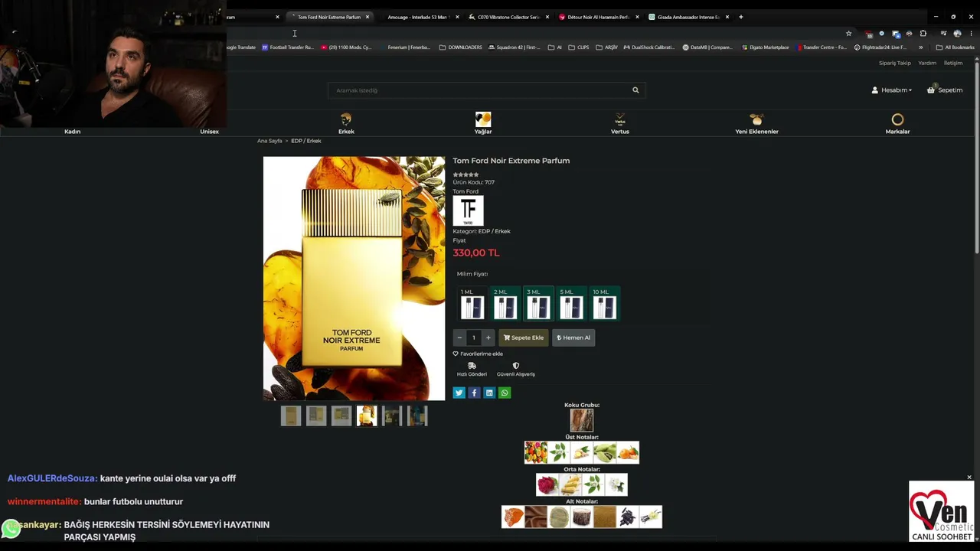The height and width of the screenshot is (551, 980).
Task: Open the DOWNLOADERS bookmarks folder
Action: tap(460, 47)
